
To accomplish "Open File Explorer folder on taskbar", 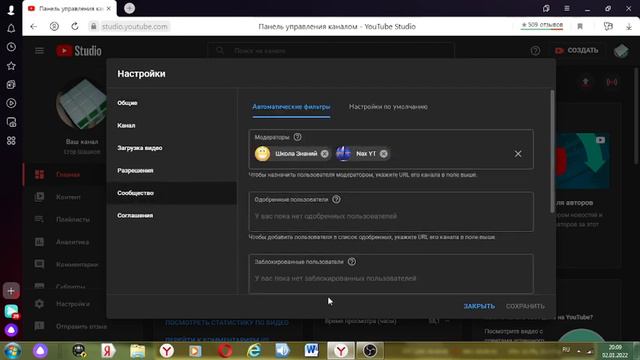I will point(138,350).
